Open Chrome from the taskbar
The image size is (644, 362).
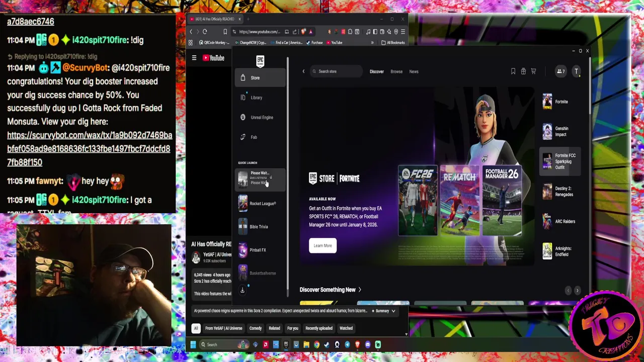(x=316, y=344)
